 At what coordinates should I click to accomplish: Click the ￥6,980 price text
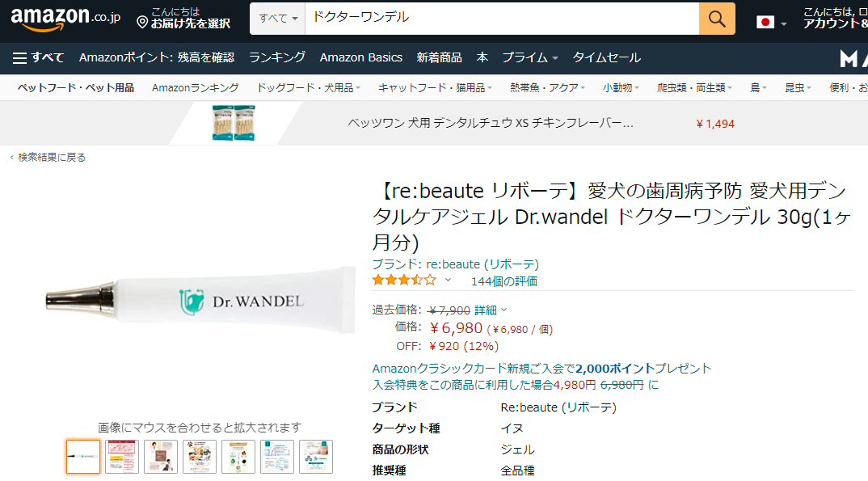point(456,328)
